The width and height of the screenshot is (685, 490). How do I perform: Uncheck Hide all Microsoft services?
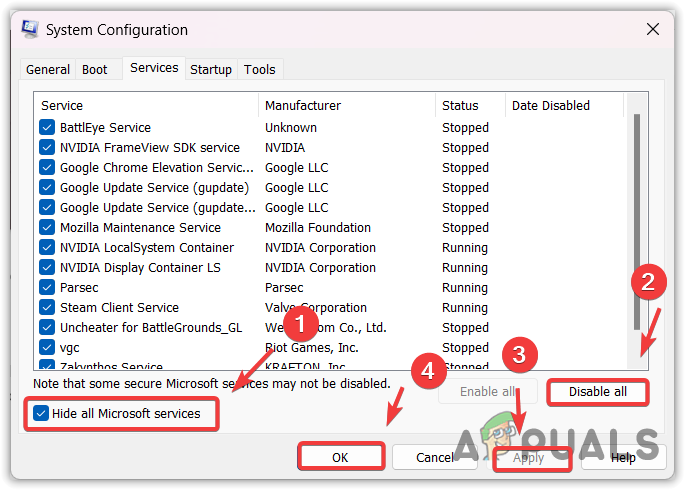point(40,414)
